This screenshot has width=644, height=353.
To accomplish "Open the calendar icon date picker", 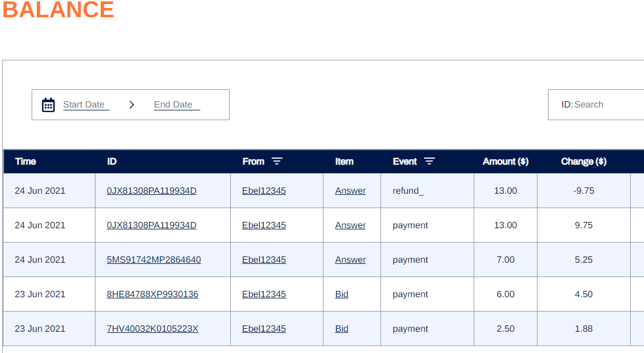I will point(48,105).
